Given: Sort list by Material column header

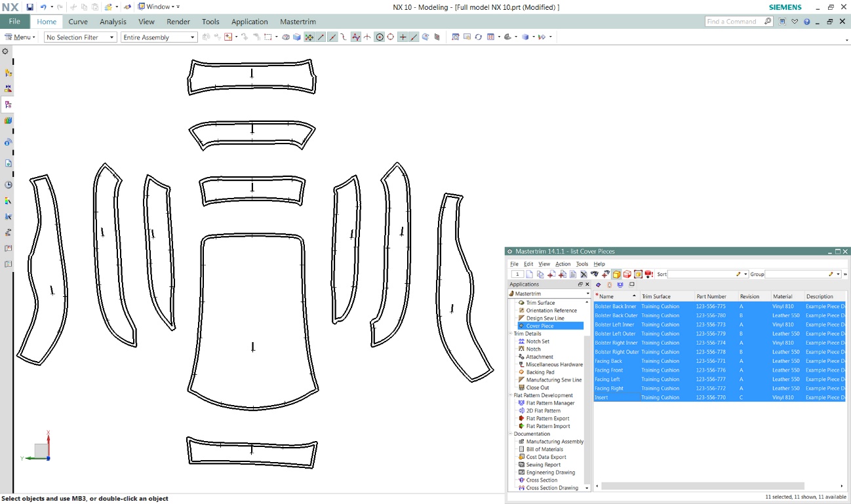Looking at the screenshot, I should pos(787,296).
